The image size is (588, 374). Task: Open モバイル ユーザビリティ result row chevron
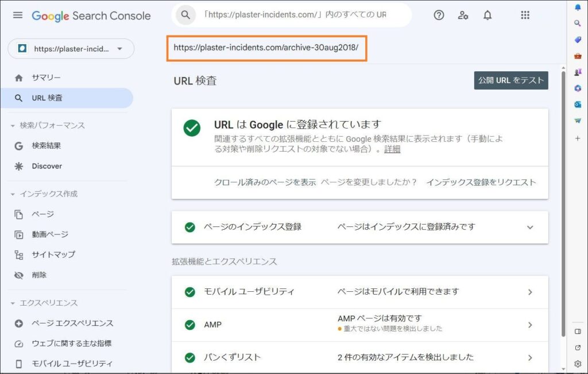point(530,292)
